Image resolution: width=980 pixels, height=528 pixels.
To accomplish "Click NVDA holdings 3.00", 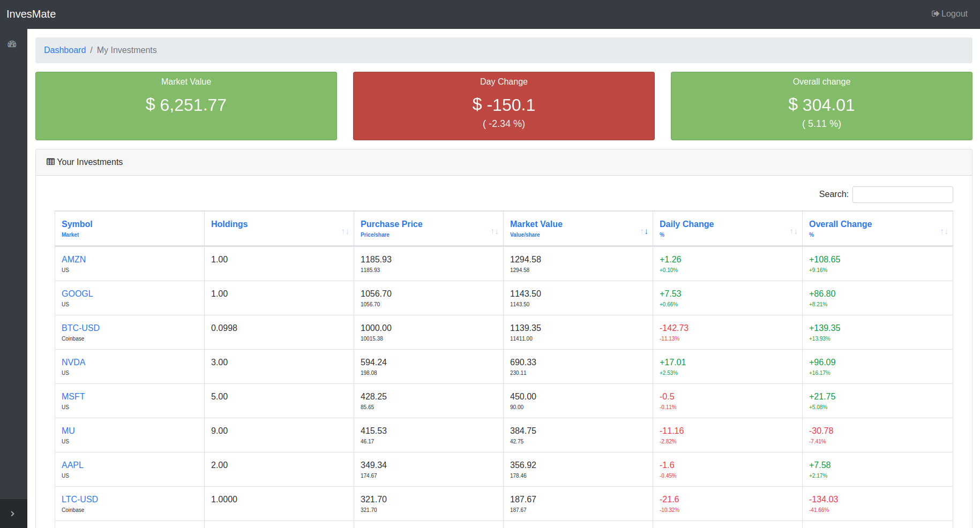I will pos(220,362).
